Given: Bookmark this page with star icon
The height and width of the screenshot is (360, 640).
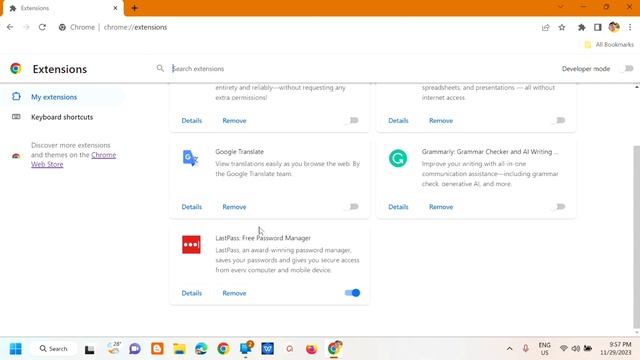Looking at the screenshot, I should [x=562, y=27].
